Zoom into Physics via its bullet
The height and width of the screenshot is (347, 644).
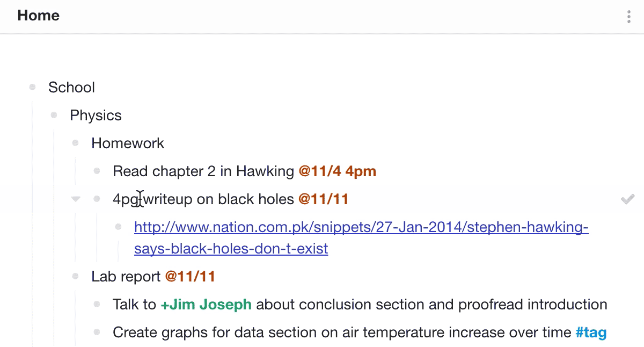[x=54, y=115]
